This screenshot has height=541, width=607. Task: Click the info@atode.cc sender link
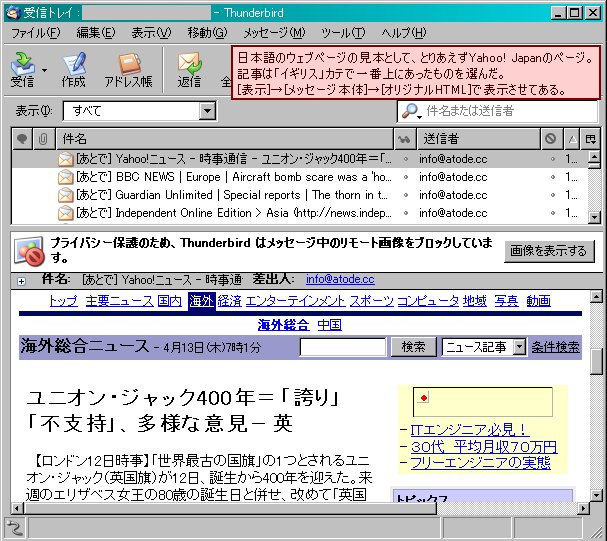[x=340, y=279]
